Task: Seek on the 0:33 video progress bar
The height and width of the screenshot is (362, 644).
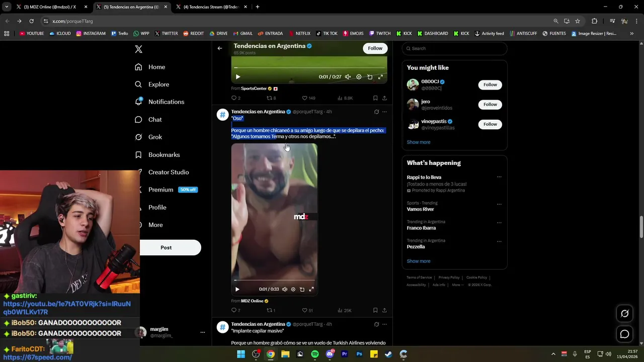Action: (274, 281)
